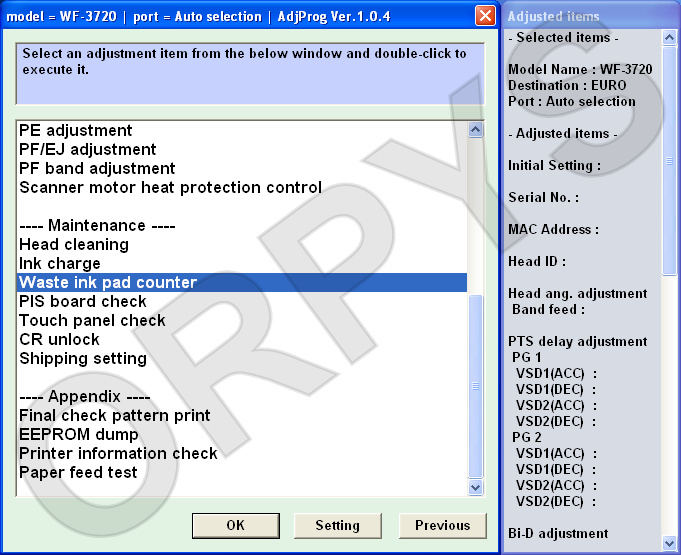681x555 pixels.
Task: Click Adjusted items panel scrollbar thumb
Action: click(669, 161)
